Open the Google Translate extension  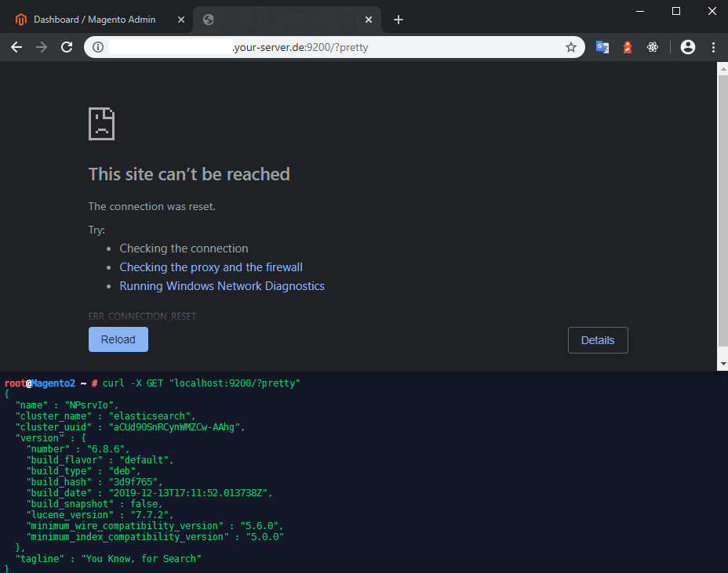pos(602,47)
